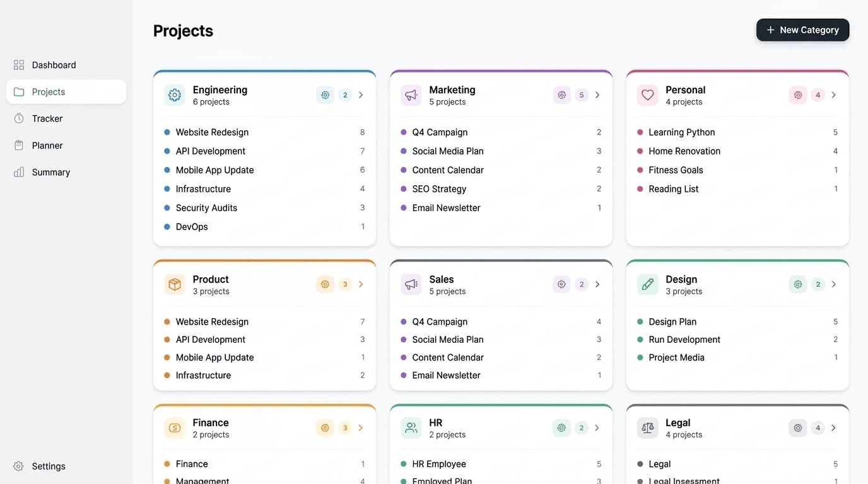Screen dimensions: 868x484
Task: Open Settings at sidebar bottom
Action: point(66,466)
